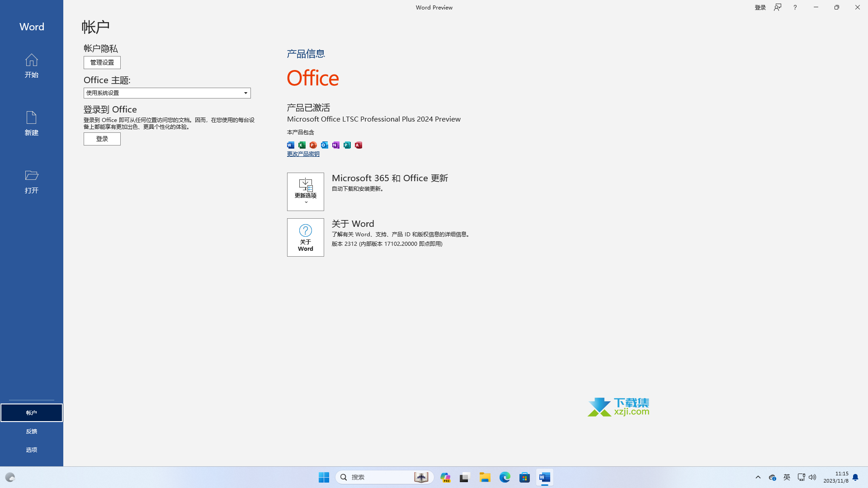The image size is (868, 488).
Task: Open the 选项 options menu item
Action: [x=32, y=450]
